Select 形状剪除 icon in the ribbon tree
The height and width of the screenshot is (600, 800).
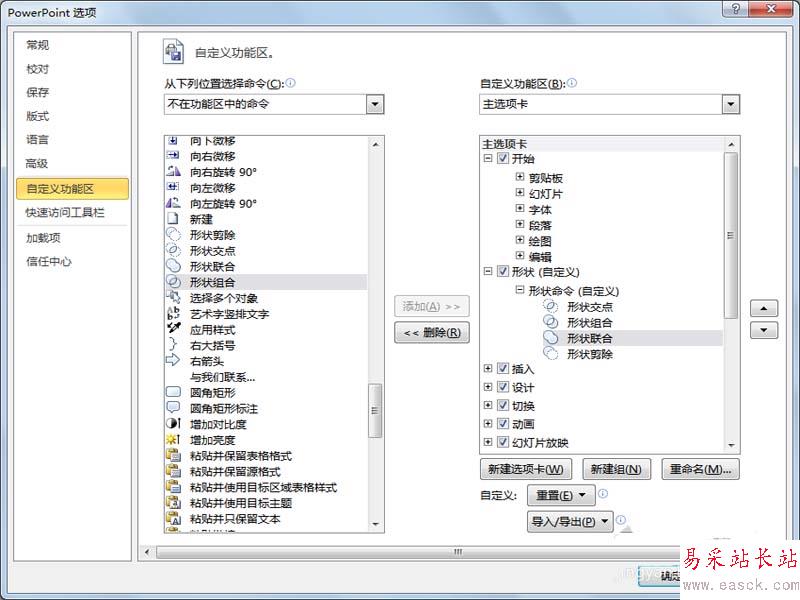551,354
